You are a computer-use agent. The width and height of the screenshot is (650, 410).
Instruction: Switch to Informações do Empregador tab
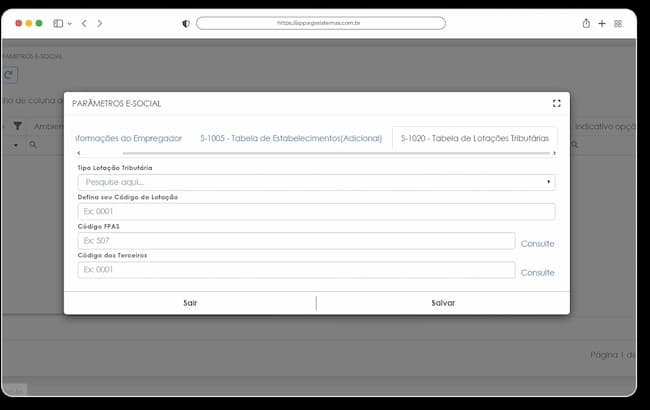pos(129,138)
